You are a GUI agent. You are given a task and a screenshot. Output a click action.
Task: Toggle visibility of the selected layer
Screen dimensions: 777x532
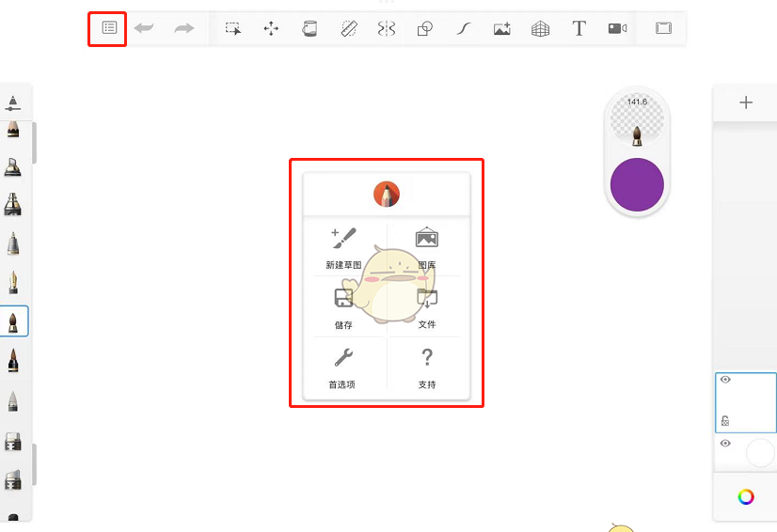[725, 380]
